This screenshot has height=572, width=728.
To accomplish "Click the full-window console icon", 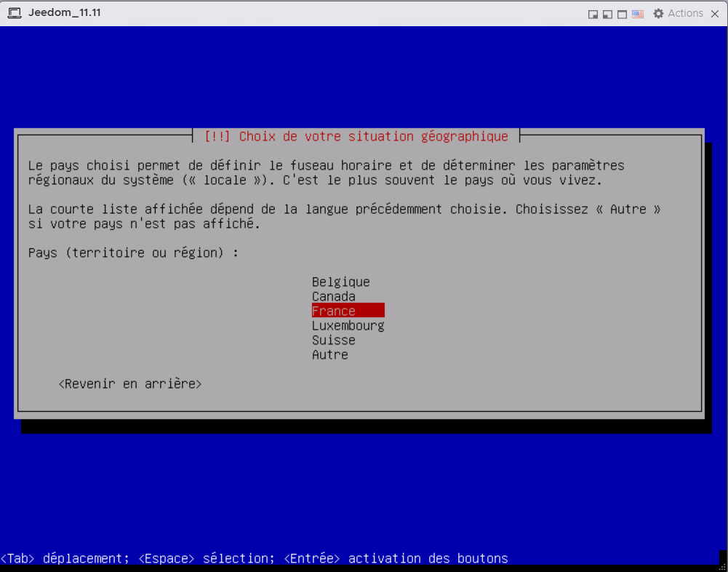I will pos(622,15).
